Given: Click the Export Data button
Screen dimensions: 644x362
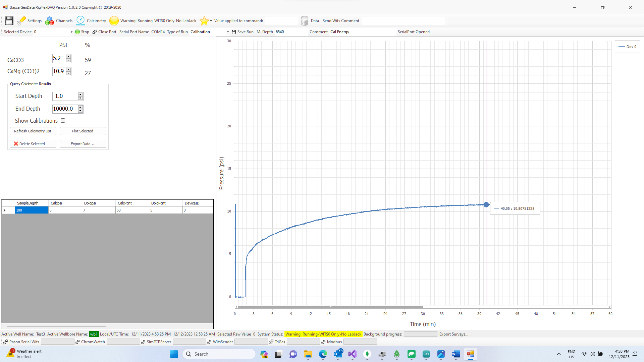Looking at the screenshot, I should (83, 144).
